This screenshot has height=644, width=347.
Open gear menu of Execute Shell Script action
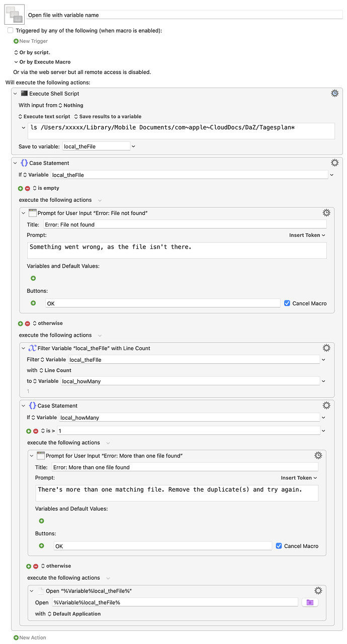point(334,94)
